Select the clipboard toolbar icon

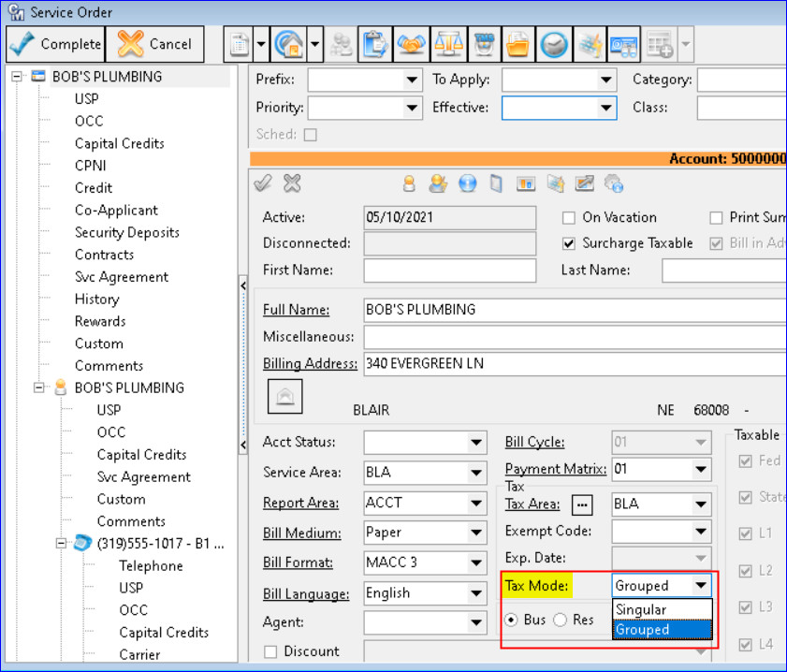(374, 44)
